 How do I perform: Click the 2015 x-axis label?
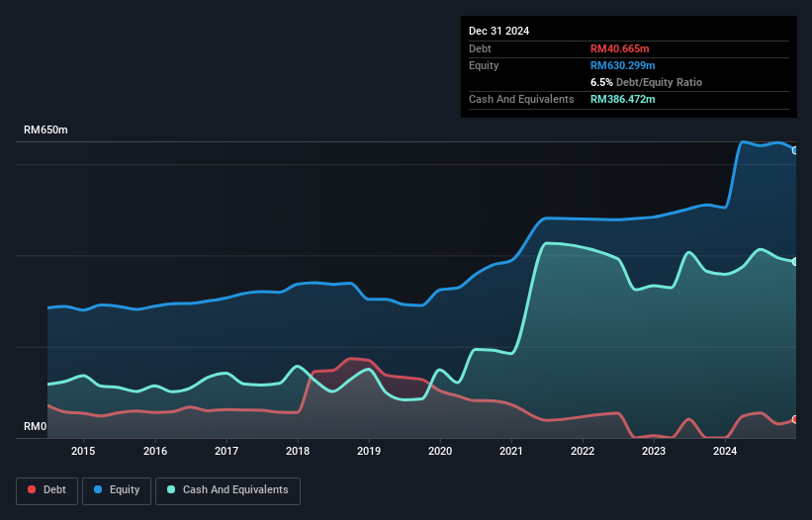pyautogui.click(x=83, y=451)
